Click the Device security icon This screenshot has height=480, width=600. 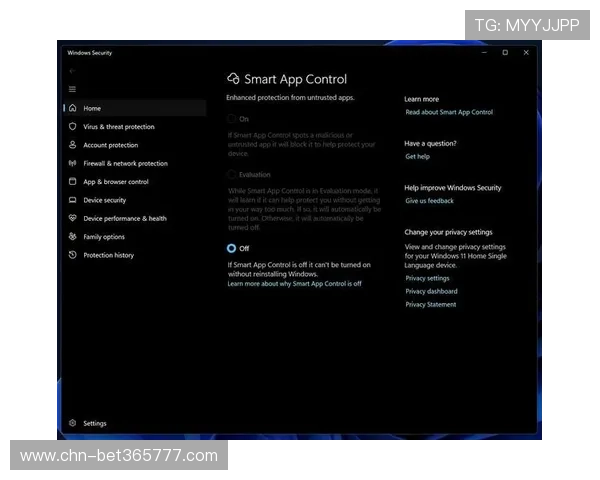(73, 200)
